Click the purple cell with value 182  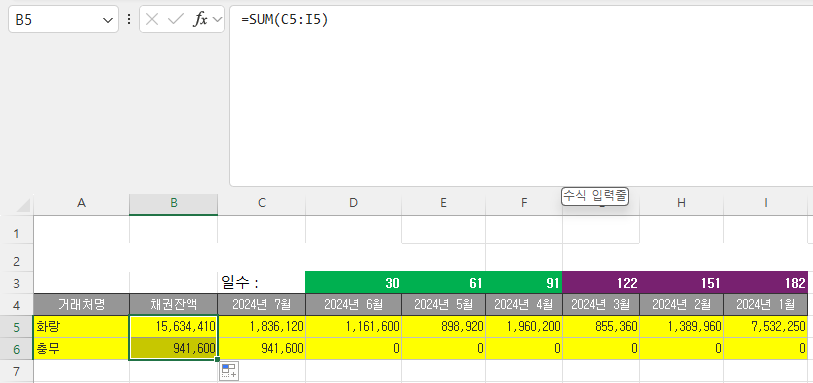pyautogui.click(x=765, y=283)
